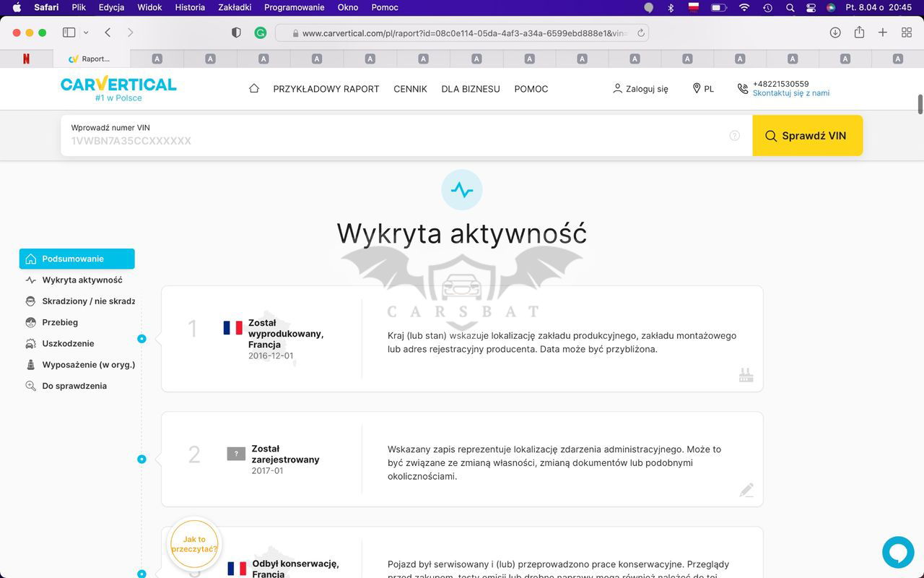Open macOS Control Center in the menu bar
The image size is (924, 578).
pyautogui.click(x=811, y=7)
